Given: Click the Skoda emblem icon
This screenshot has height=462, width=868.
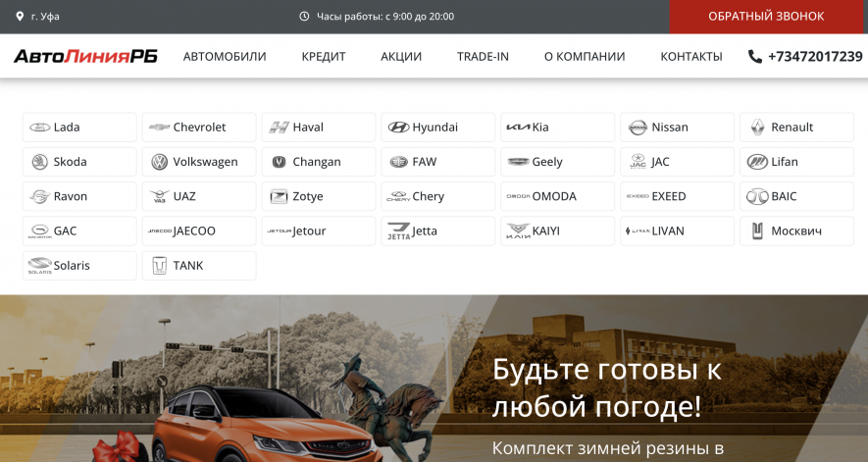Looking at the screenshot, I should 39,162.
